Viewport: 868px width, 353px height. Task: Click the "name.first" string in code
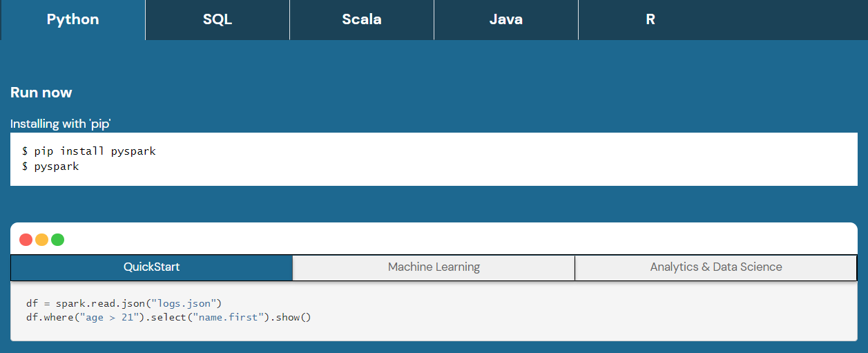click(x=229, y=317)
